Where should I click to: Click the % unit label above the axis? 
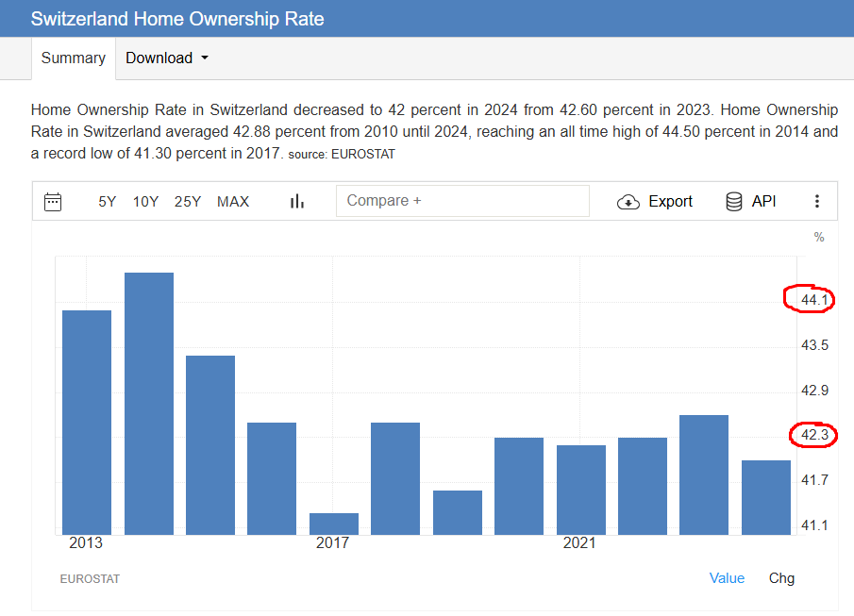point(818,237)
